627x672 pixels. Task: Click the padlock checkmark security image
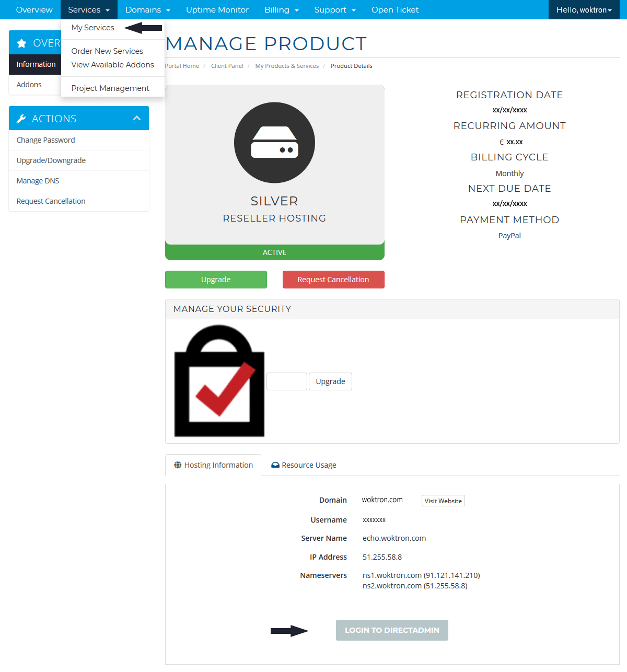219,381
